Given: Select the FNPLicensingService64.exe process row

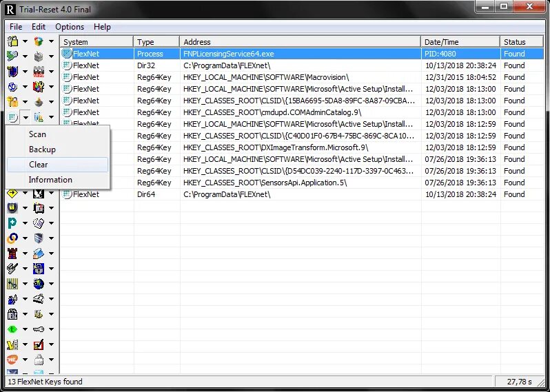Looking at the screenshot, I should click(x=302, y=54).
